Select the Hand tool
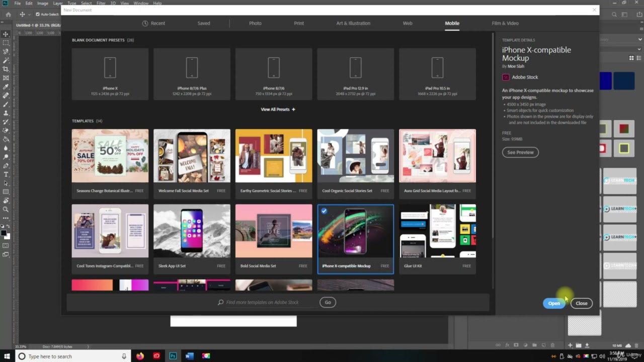Viewport: 644px width, 362px height. click(6, 201)
